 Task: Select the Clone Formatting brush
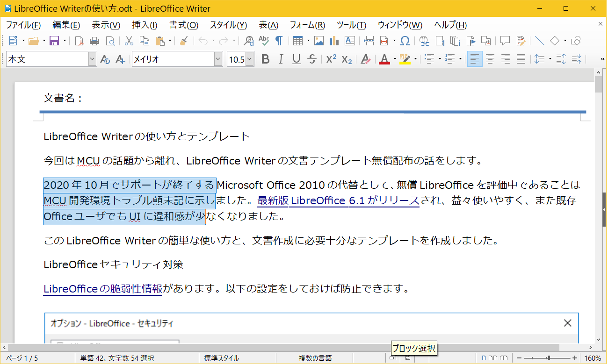pos(184,41)
